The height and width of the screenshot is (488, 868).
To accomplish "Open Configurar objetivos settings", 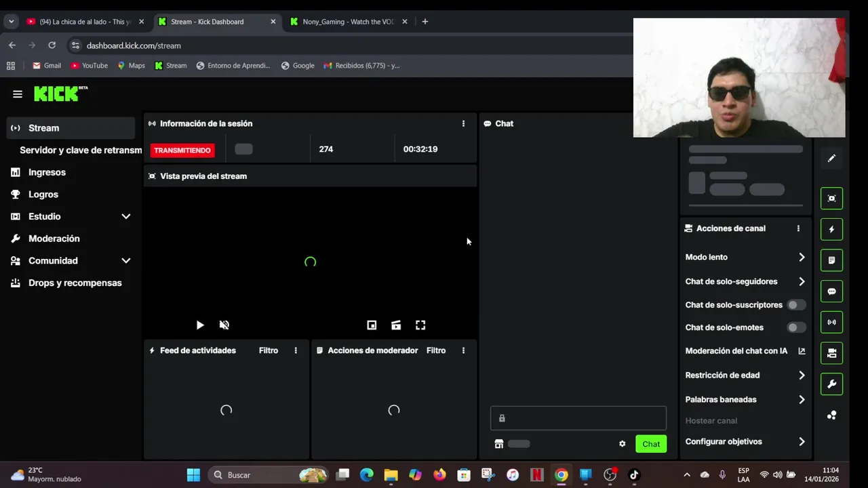I will pyautogui.click(x=745, y=441).
